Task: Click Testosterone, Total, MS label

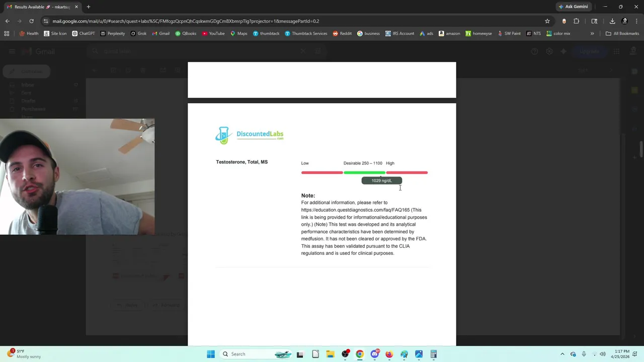Action: 242,162
